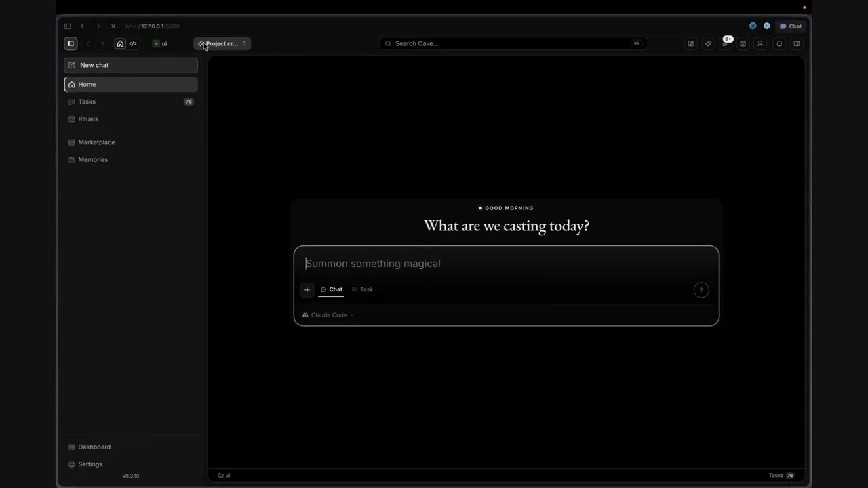
Task: Click the plus attach button in prompt
Action: coord(307,290)
